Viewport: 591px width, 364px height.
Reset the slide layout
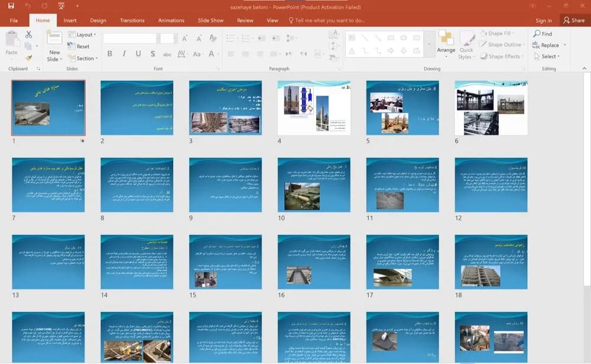point(79,46)
